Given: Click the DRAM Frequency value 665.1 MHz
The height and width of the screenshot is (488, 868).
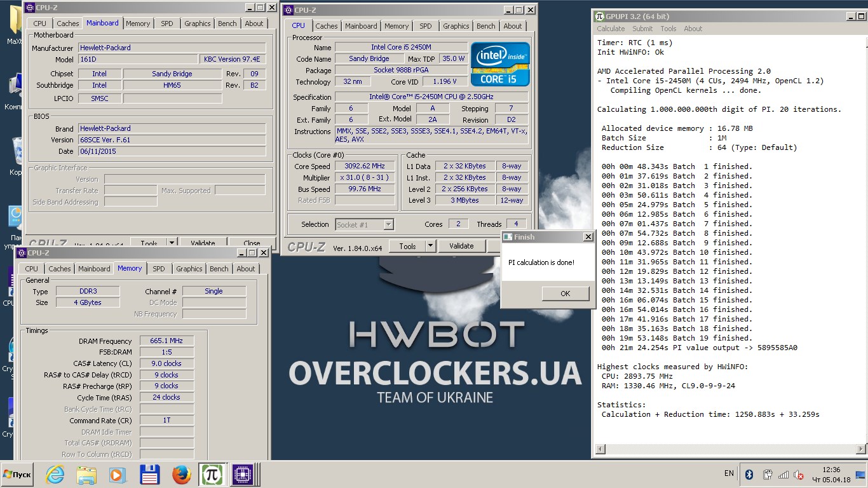Looking at the screenshot, I should point(167,341).
